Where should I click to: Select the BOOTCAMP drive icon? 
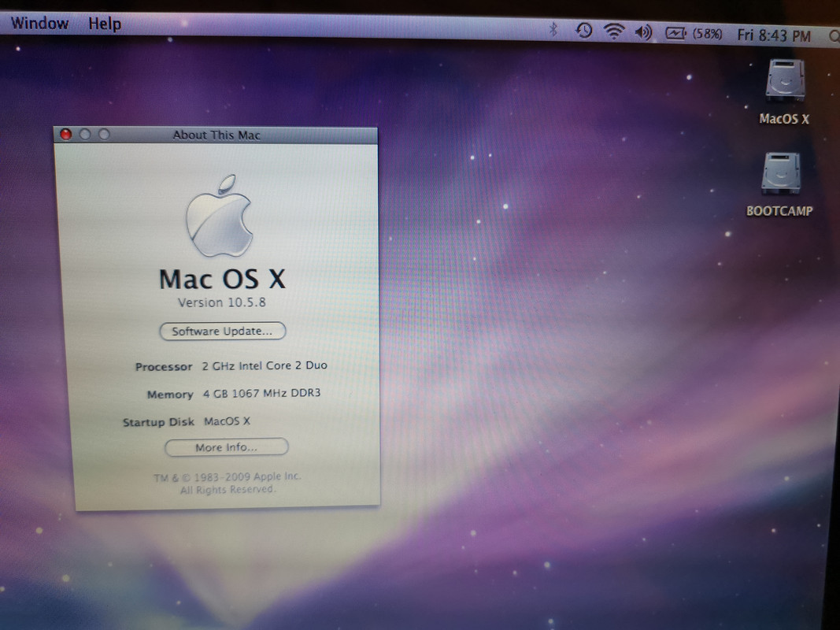coord(781,173)
